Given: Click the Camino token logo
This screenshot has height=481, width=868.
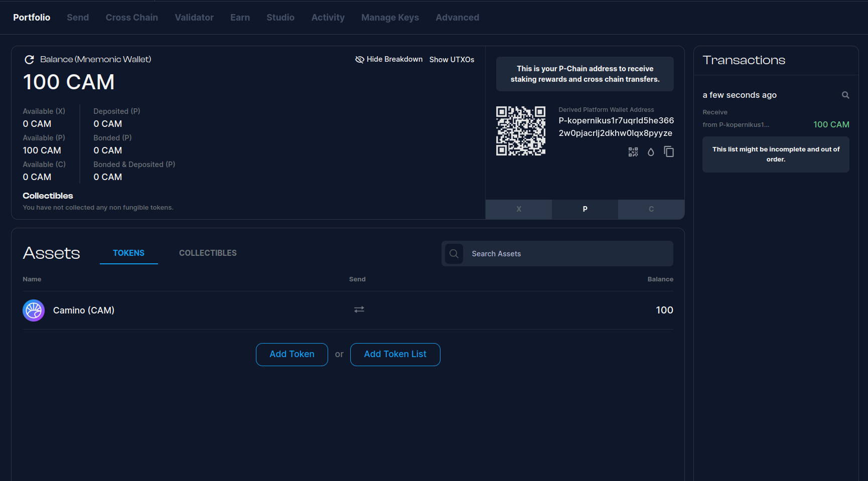Looking at the screenshot, I should tap(34, 310).
